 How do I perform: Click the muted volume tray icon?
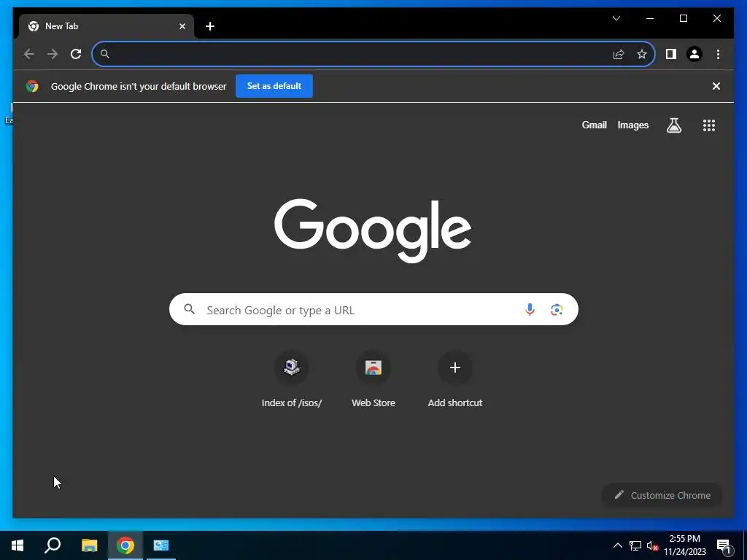click(652, 545)
